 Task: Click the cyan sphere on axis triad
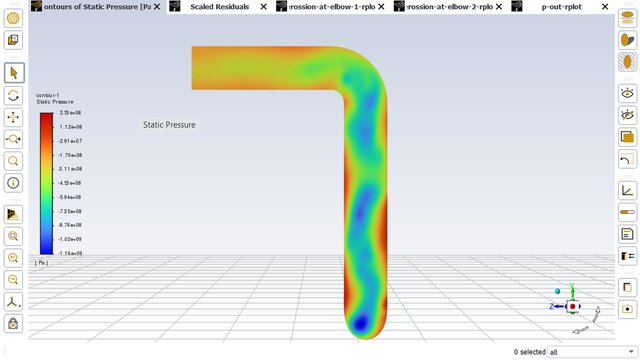(558, 291)
